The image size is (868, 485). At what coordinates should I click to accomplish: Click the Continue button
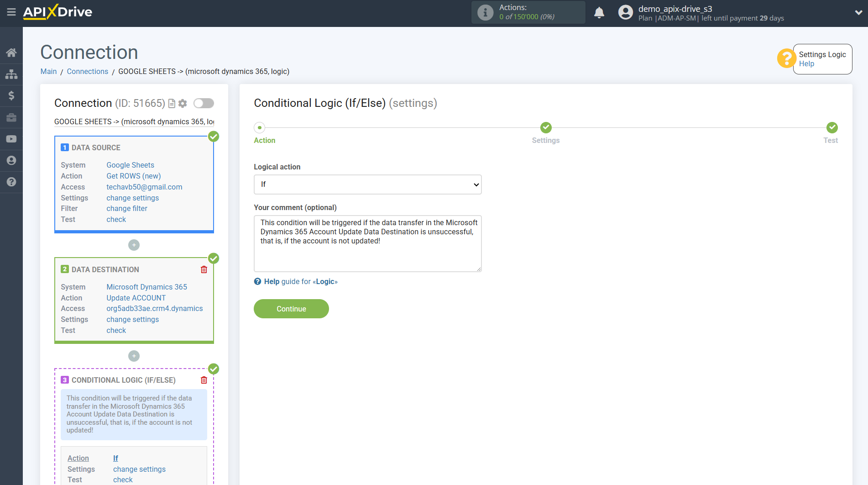291,309
